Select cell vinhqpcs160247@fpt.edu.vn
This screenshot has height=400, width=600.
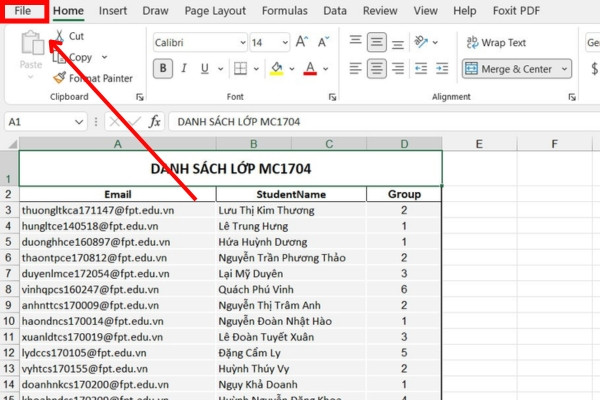pyautogui.click(x=117, y=289)
